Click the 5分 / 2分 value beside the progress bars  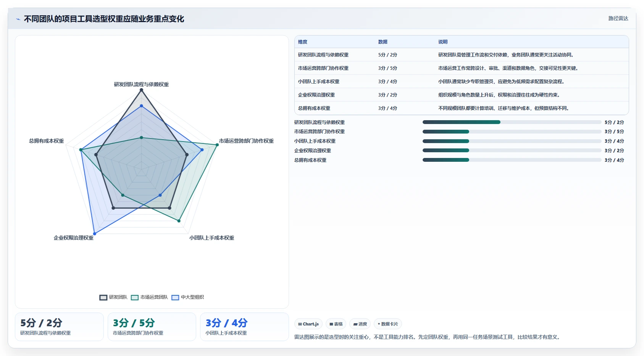click(614, 122)
